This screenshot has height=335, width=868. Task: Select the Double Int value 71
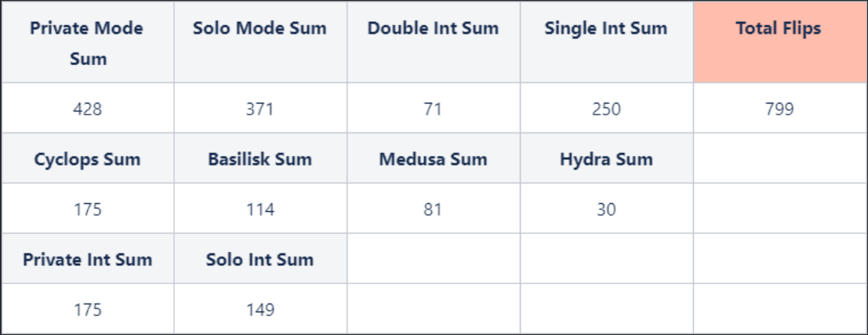tap(433, 109)
